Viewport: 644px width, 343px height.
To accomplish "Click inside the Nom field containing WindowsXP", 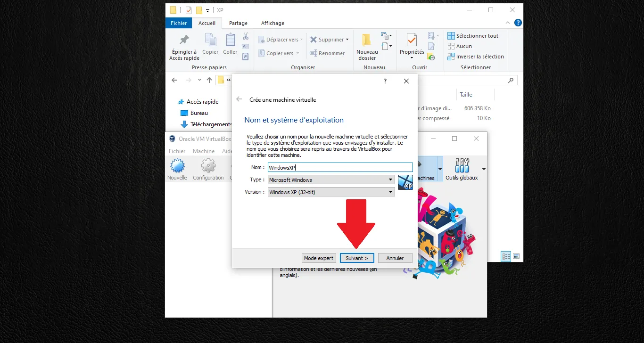I will pos(330,167).
